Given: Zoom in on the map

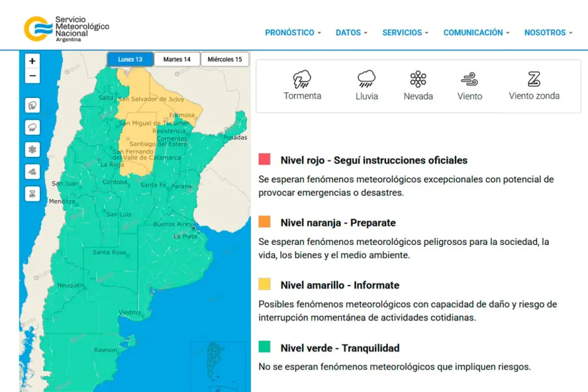Looking at the screenshot, I should click(x=33, y=61).
